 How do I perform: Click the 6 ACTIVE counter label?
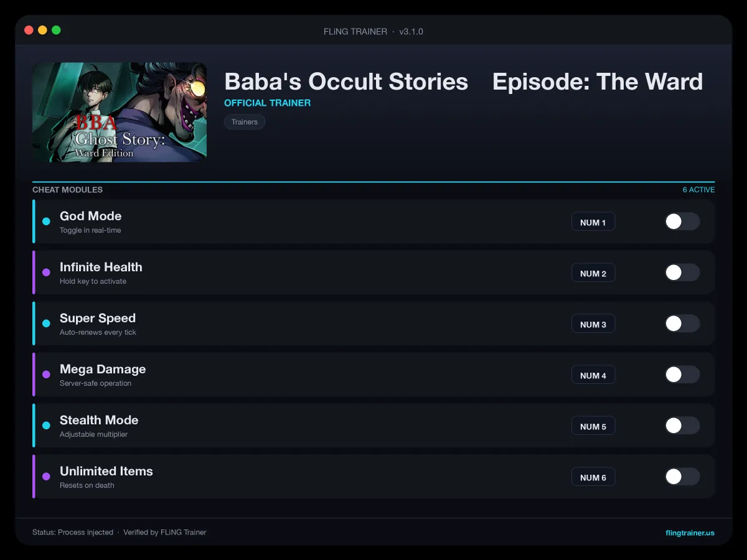pos(698,190)
